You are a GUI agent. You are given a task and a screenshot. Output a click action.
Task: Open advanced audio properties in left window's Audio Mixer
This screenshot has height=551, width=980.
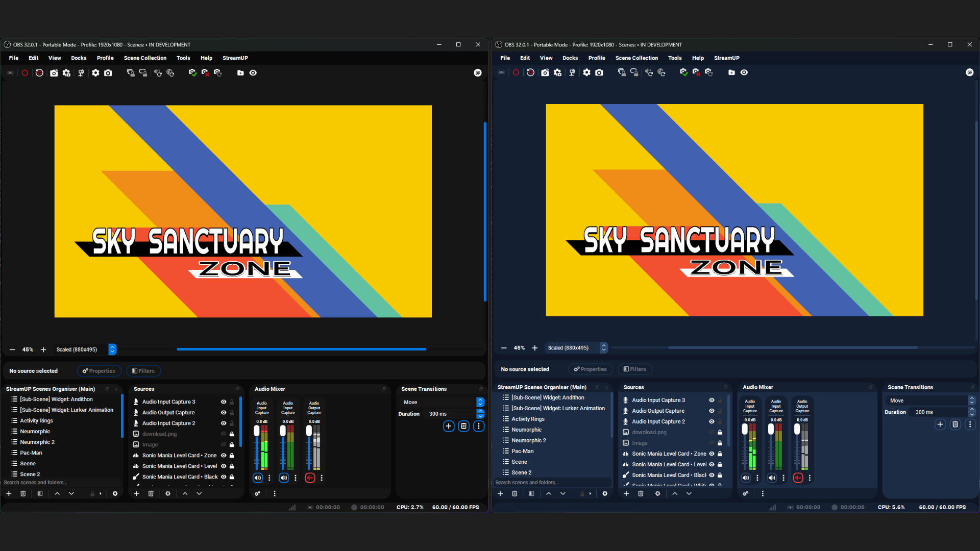258,493
